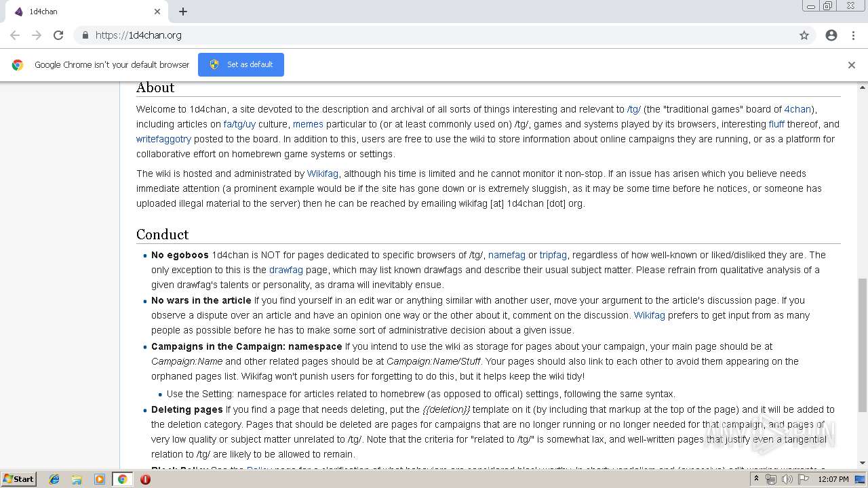Open File Explorer folder icon in taskbar
This screenshot has height=488, width=868.
tap(77, 479)
